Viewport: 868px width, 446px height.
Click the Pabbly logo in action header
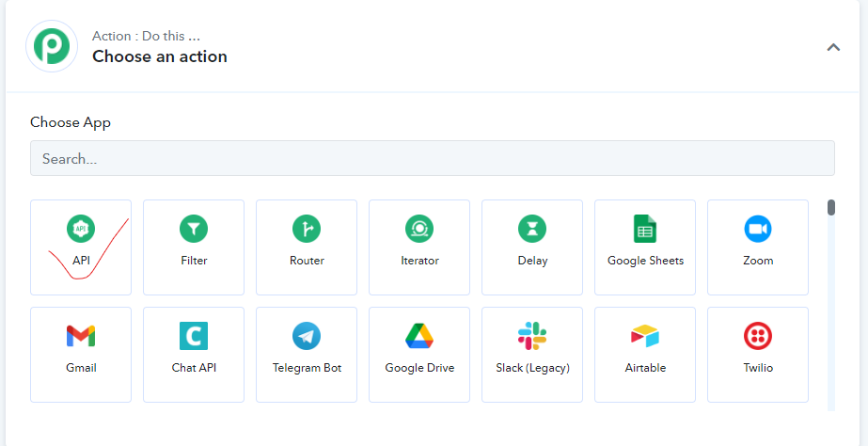(52, 46)
